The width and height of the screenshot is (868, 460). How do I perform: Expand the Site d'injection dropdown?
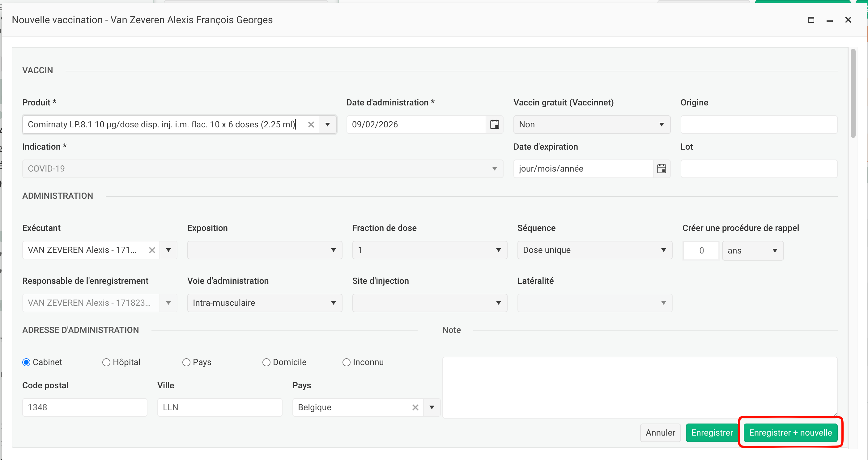click(x=429, y=303)
